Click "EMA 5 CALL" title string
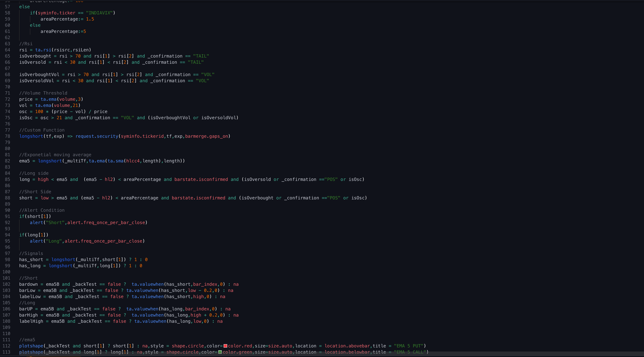This screenshot has height=357, width=644. 410,352
